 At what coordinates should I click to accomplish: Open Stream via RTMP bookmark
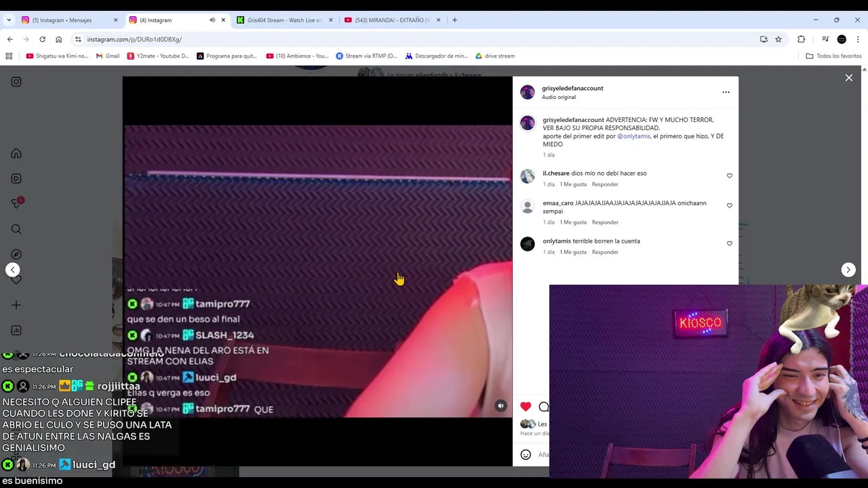tap(367, 56)
